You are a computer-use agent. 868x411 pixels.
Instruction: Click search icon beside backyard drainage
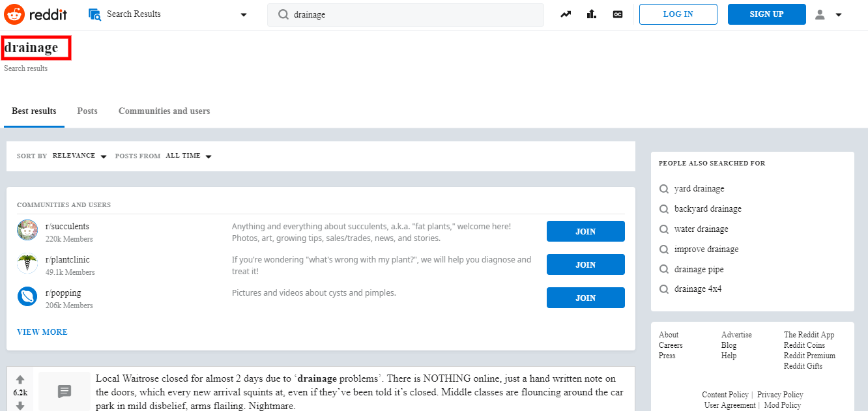click(x=664, y=209)
